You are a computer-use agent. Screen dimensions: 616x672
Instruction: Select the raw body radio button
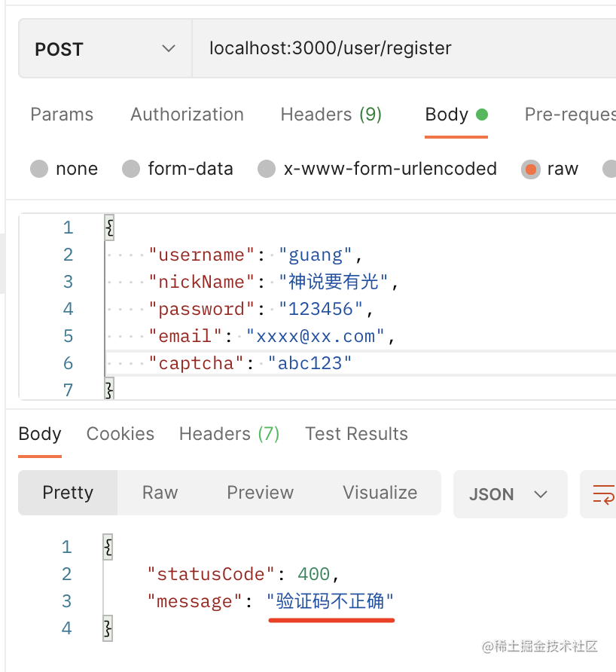tap(531, 169)
